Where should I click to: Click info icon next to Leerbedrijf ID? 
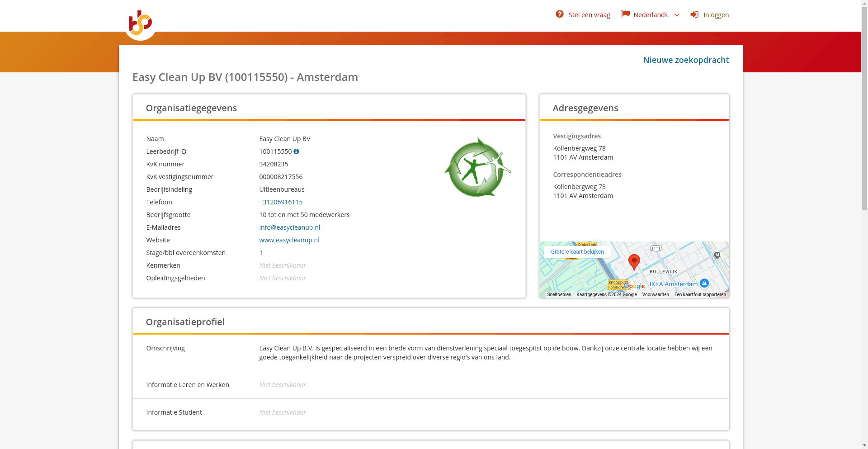coord(296,151)
